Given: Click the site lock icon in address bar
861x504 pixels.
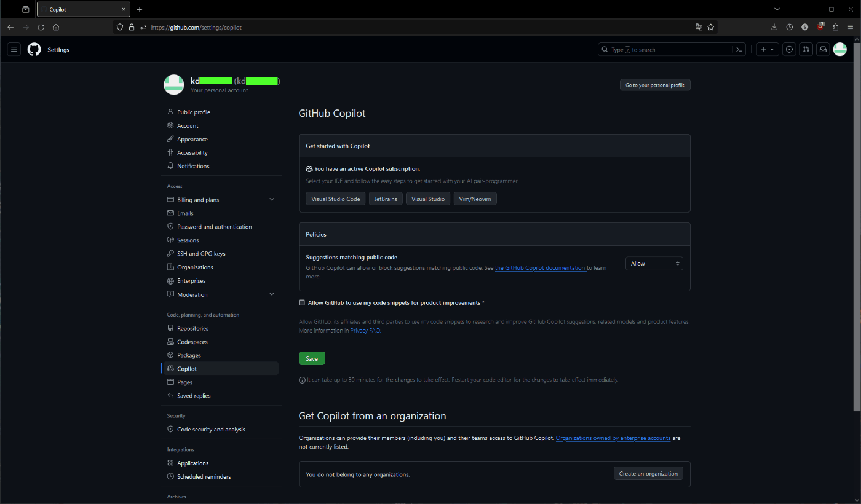Looking at the screenshot, I should click(131, 27).
